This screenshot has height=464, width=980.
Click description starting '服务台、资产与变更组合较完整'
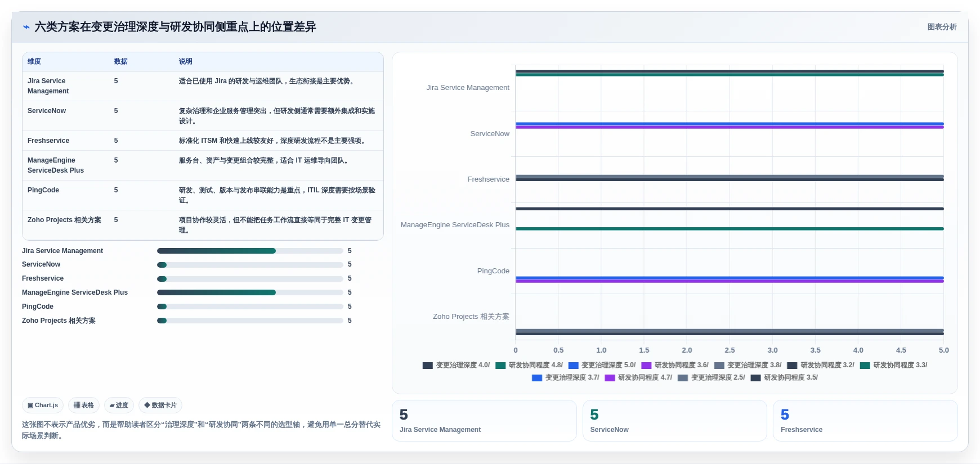pos(265,160)
